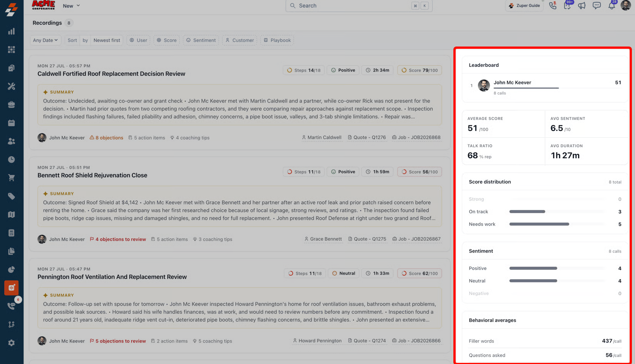Click the Score 56/100 badge

point(419,172)
